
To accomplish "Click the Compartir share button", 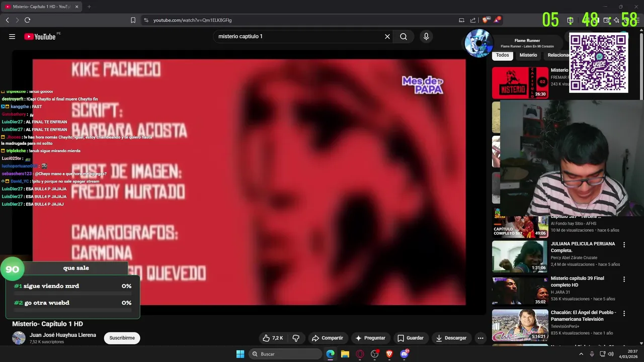I will tap(327, 338).
